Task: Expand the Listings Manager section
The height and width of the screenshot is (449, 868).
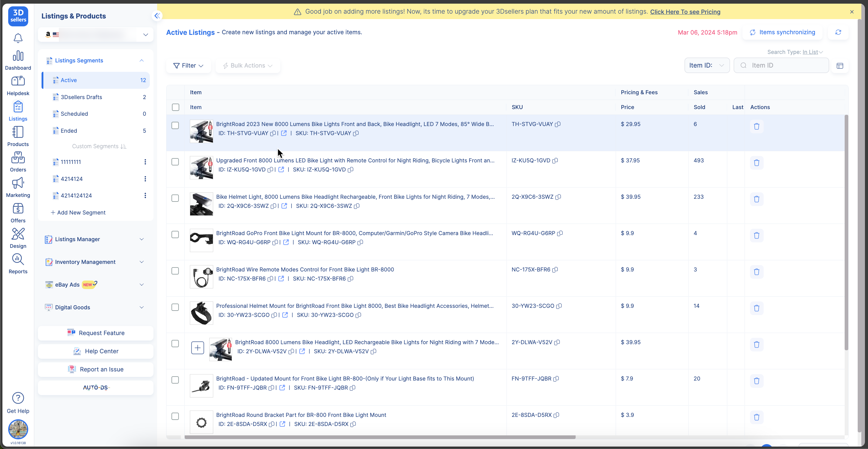Action: [x=96, y=239]
